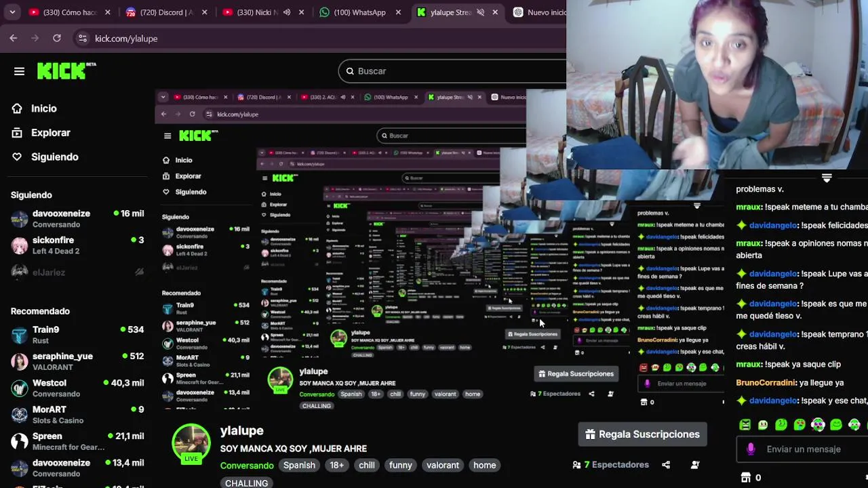Open the Spanish tag

pyautogui.click(x=299, y=466)
